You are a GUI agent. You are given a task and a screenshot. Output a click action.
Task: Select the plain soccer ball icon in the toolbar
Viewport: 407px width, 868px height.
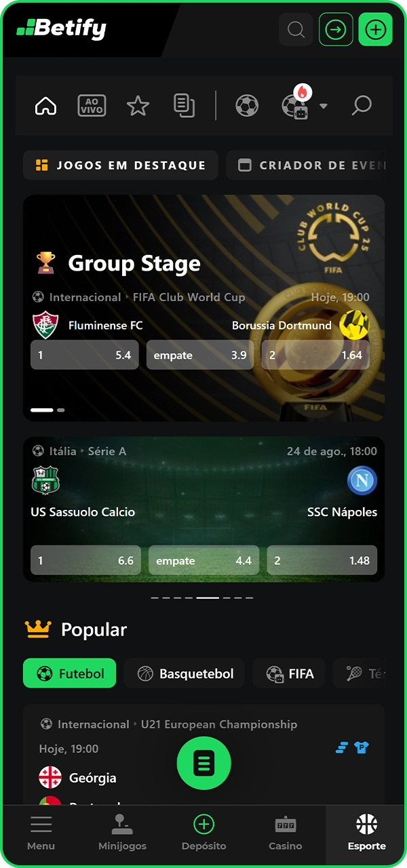247,106
